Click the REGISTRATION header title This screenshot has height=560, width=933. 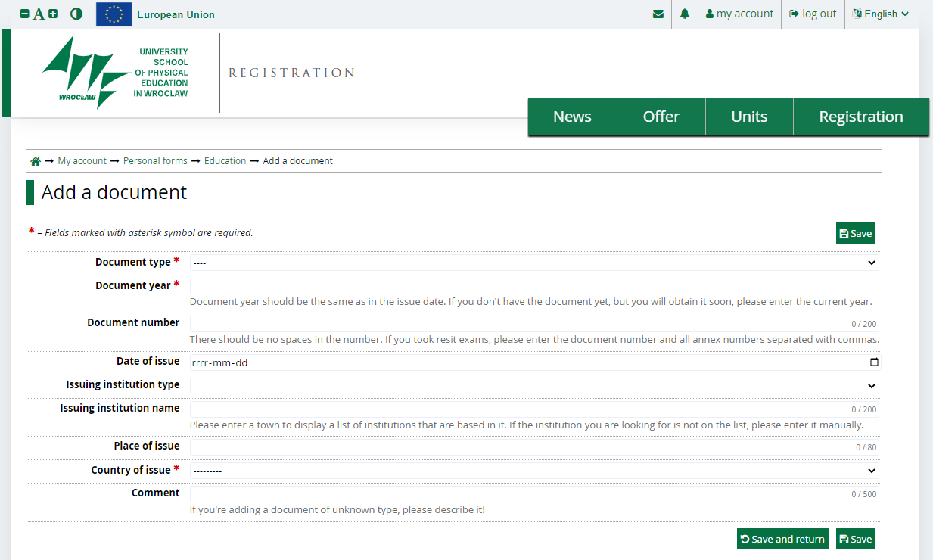coord(291,73)
